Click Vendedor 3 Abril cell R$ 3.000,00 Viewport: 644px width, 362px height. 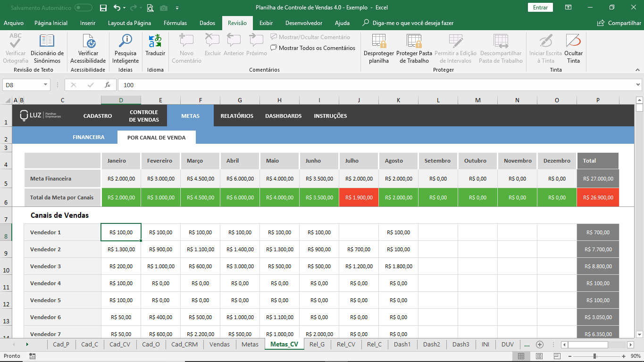point(240,266)
